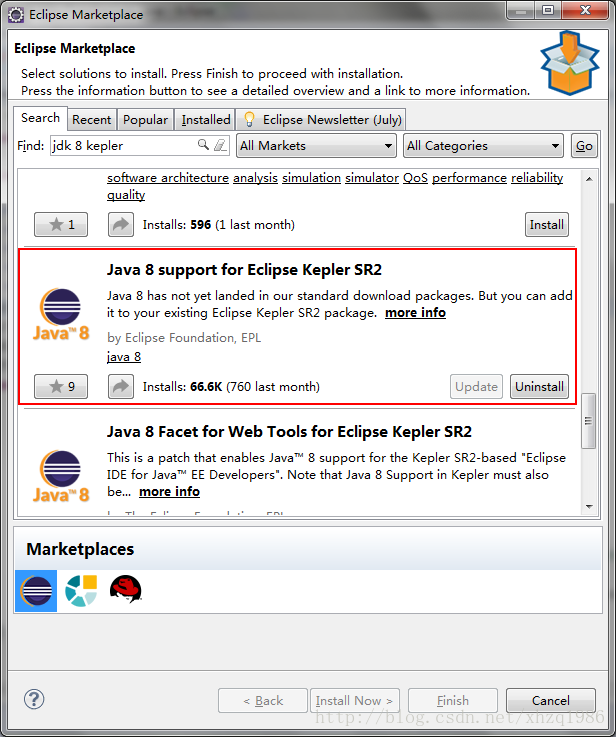This screenshot has height=737, width=616.
Task: Click the performance tag link
Action: point(469,178)
